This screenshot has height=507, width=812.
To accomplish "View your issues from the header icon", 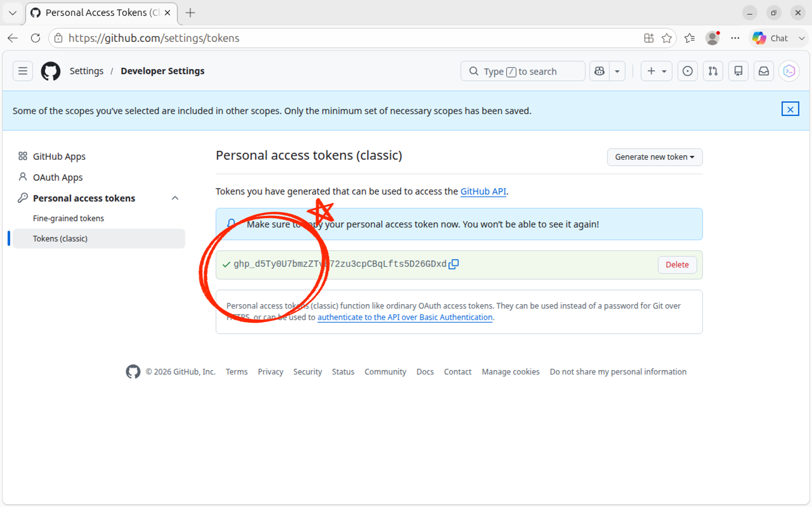I will point(688,71).
